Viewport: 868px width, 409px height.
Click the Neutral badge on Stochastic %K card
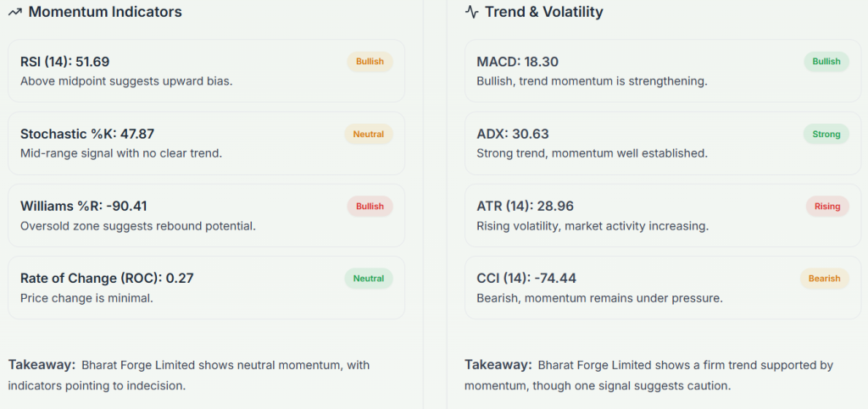(368, 135)
